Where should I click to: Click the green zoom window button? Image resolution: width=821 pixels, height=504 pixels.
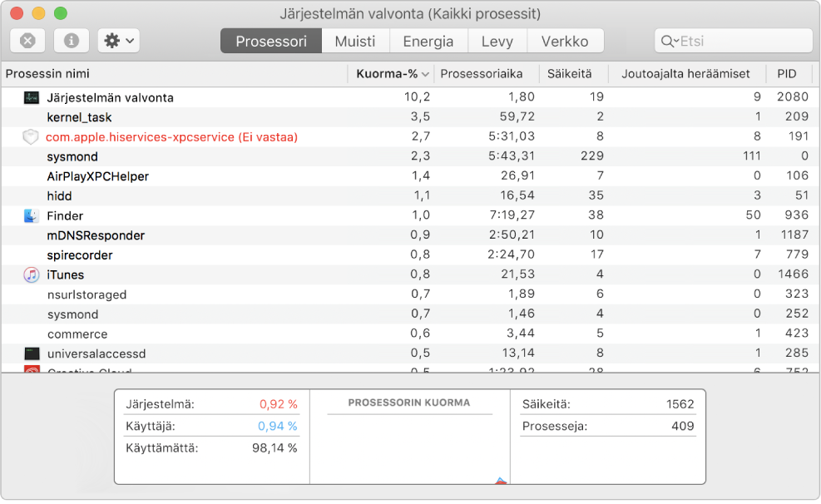pos(61,13)
